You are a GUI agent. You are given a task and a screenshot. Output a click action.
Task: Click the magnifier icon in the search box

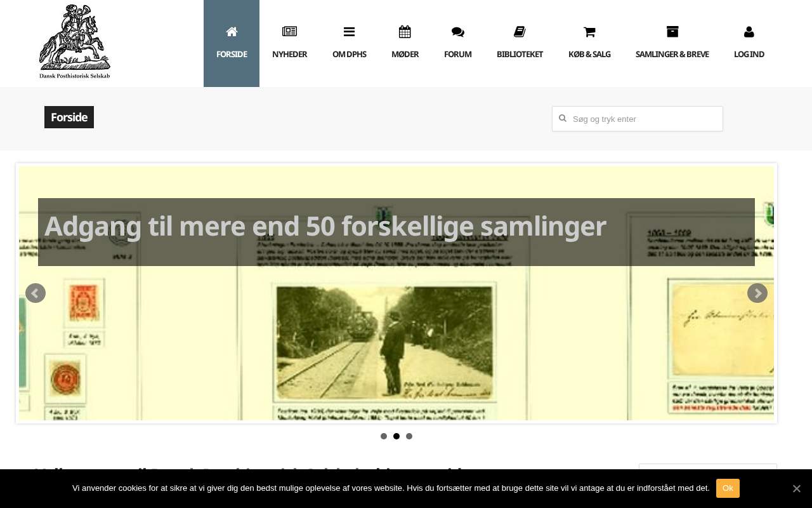pos(562,118)
